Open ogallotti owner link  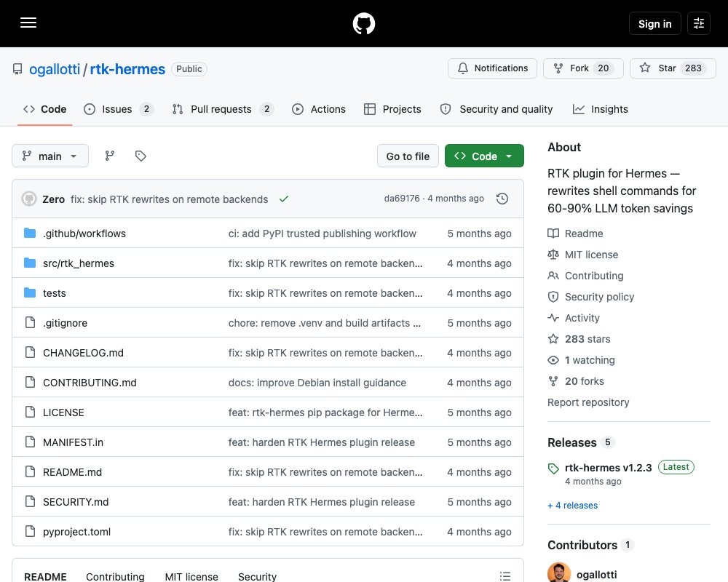click(55, 69)
